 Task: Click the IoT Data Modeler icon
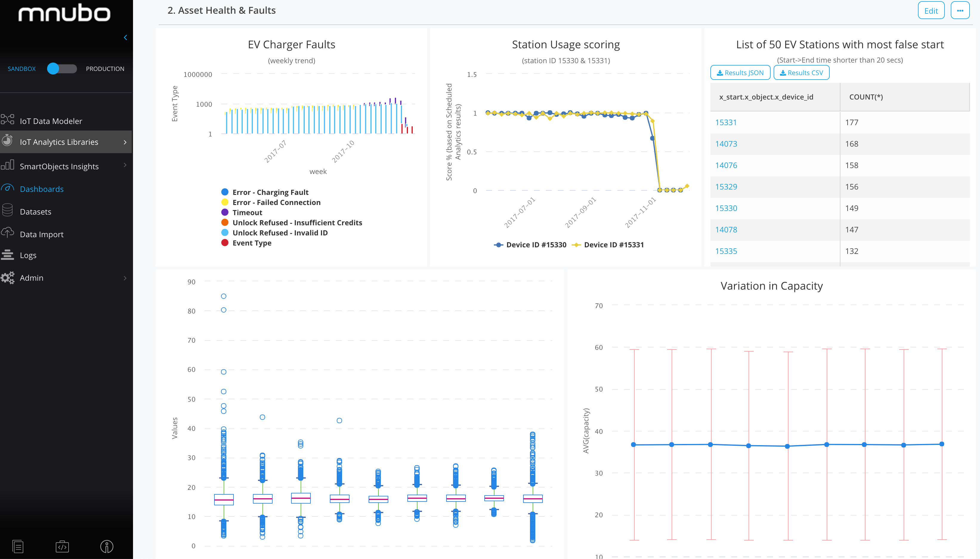8,120
